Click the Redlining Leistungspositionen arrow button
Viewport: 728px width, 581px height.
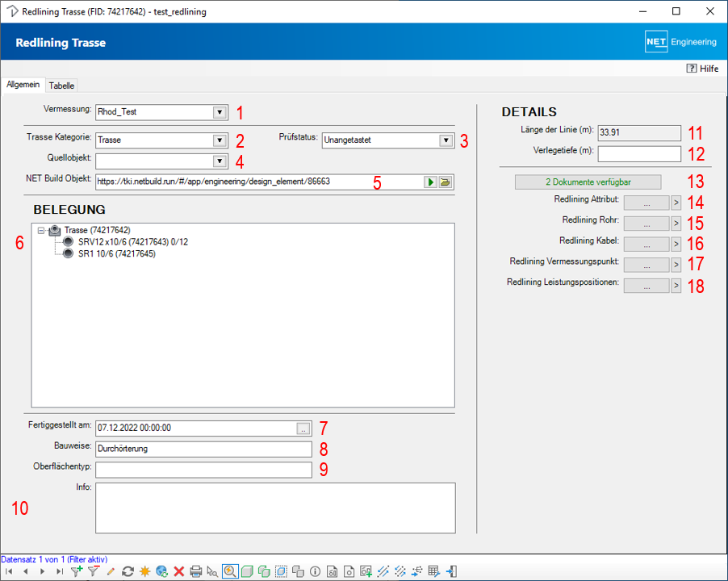pos(676,286)
